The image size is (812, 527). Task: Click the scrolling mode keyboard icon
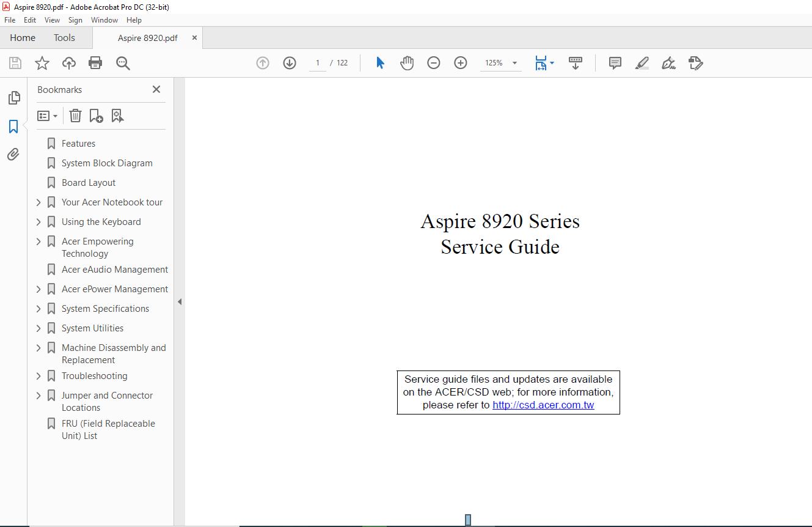576,63
